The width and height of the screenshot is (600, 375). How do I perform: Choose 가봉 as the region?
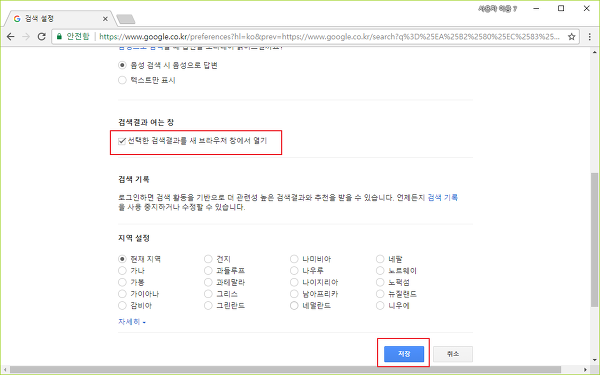pos(122,282)
